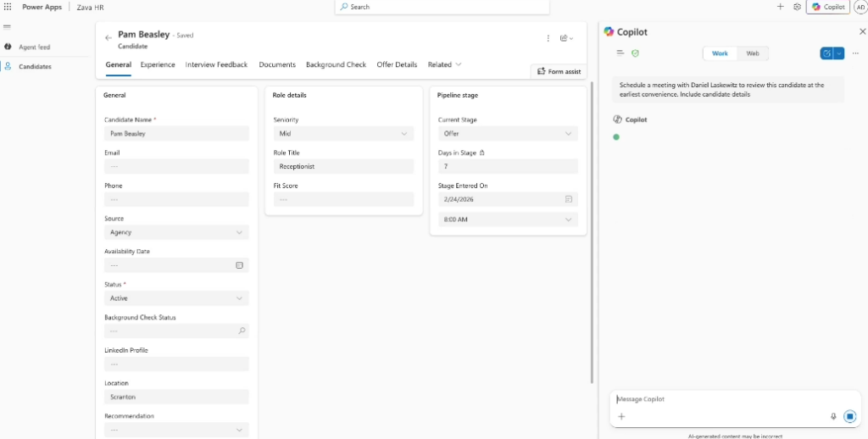Click the Form assist button

(559, 71)
